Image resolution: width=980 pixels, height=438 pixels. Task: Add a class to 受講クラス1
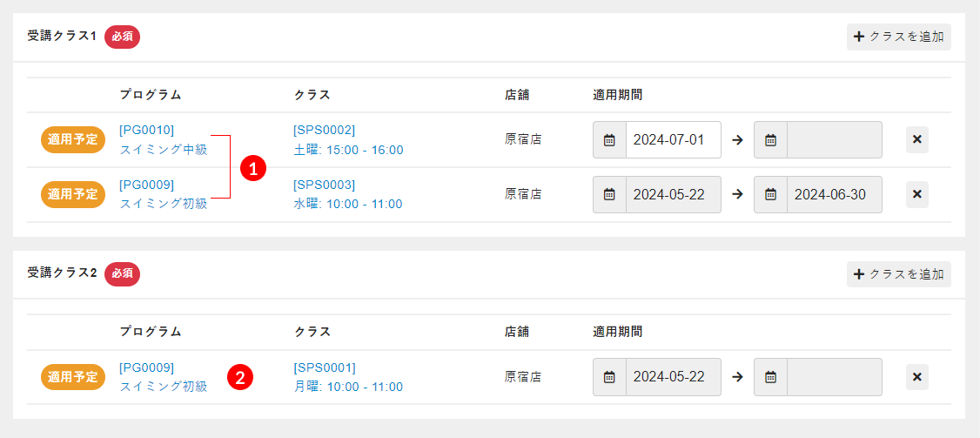click(898, 37)
